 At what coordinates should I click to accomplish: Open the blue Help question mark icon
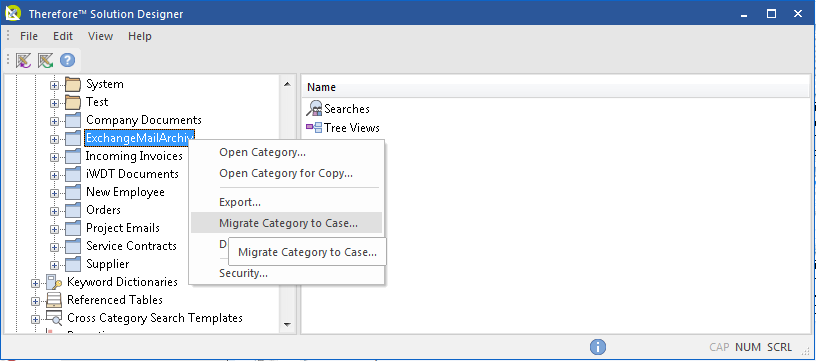(x=67, y=60)
